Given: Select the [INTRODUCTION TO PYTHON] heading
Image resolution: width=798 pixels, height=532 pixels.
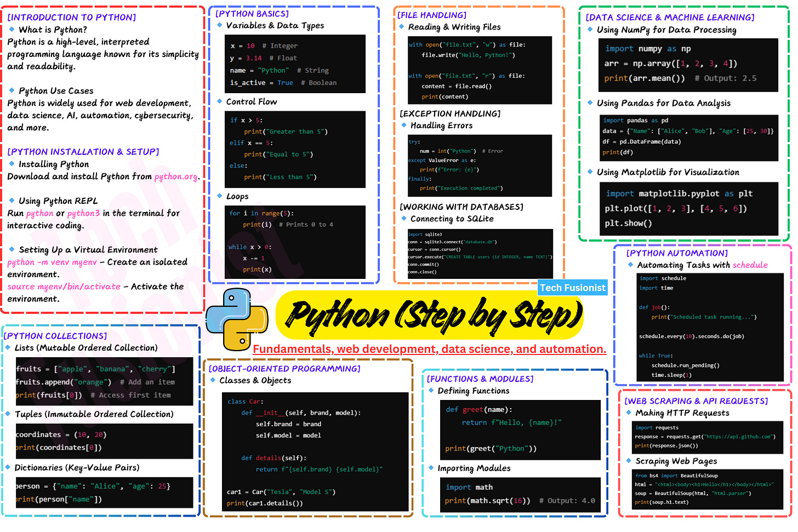Looking at the screenshot, I should (x=72, y=18).
